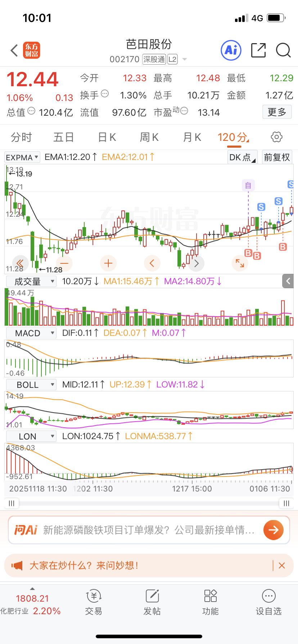Close the 大家在炒什么 banner
298x644 pixels.
282,566
